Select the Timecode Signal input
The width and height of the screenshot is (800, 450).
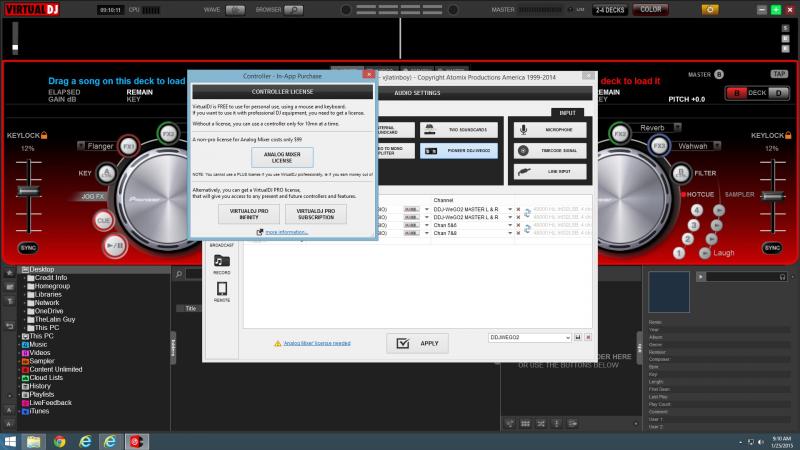tap(549, 150)
